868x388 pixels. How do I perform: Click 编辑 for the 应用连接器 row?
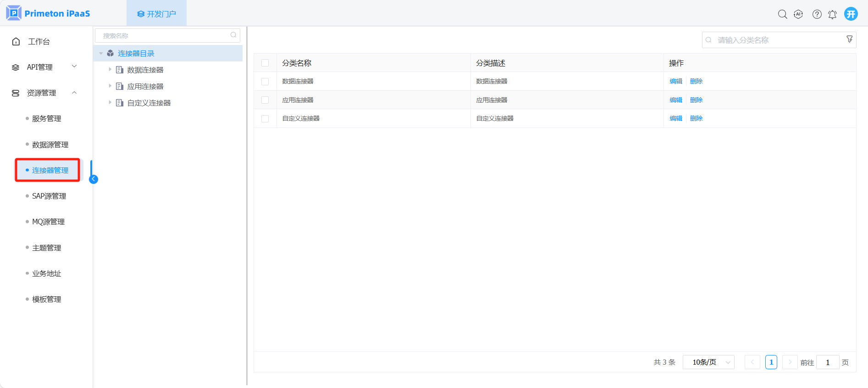[x=676, y=100]
